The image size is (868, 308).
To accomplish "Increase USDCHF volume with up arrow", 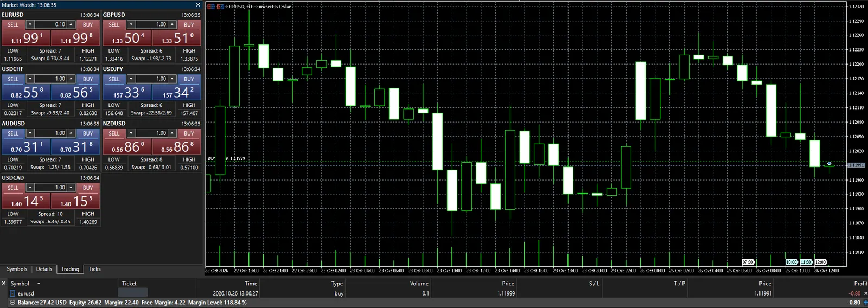I will [71, 79].
